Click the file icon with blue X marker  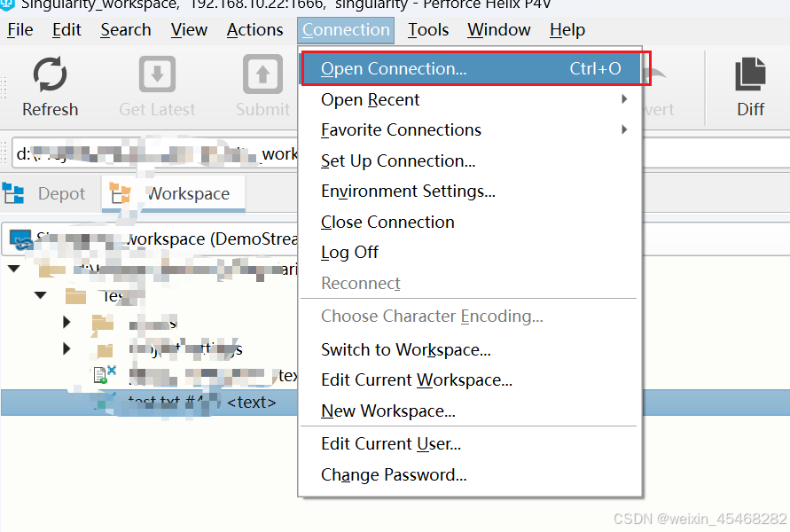click(105, 375)
